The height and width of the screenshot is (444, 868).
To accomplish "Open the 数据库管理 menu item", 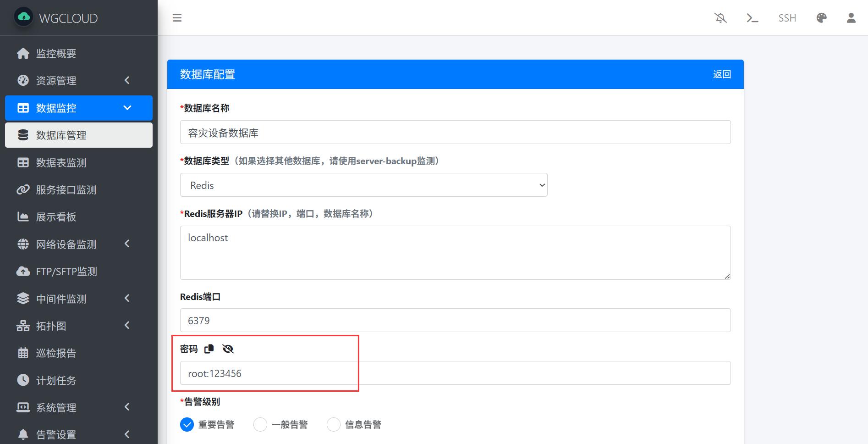I will click(x=79, y=135).
